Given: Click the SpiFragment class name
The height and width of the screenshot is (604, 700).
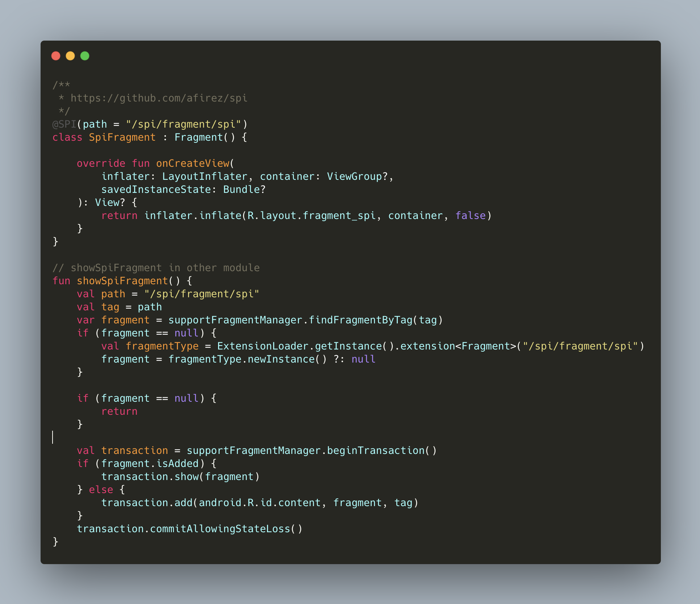Looking at the screenshot, I should [x=122, y=137].
